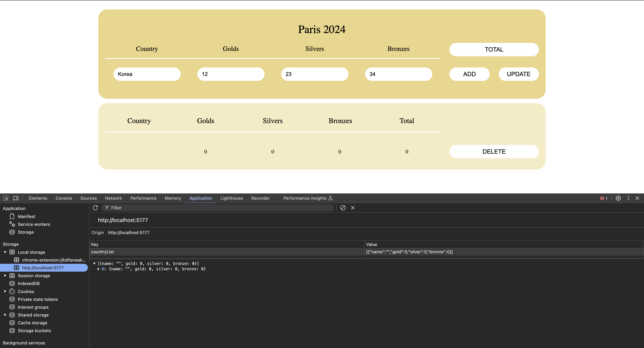Open the DevTools three-dot menu
This screenshot has height=348, width=644.
(x=628, y=198)
